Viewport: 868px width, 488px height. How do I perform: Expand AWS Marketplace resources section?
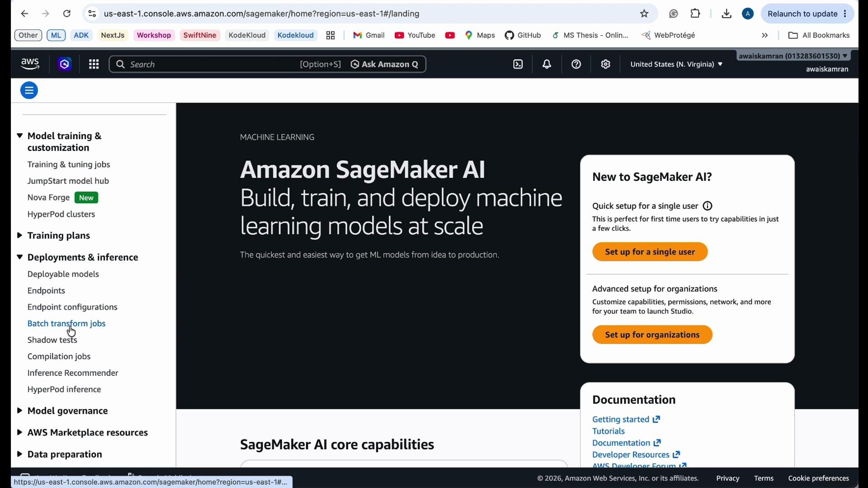click(x=19, y=433)
